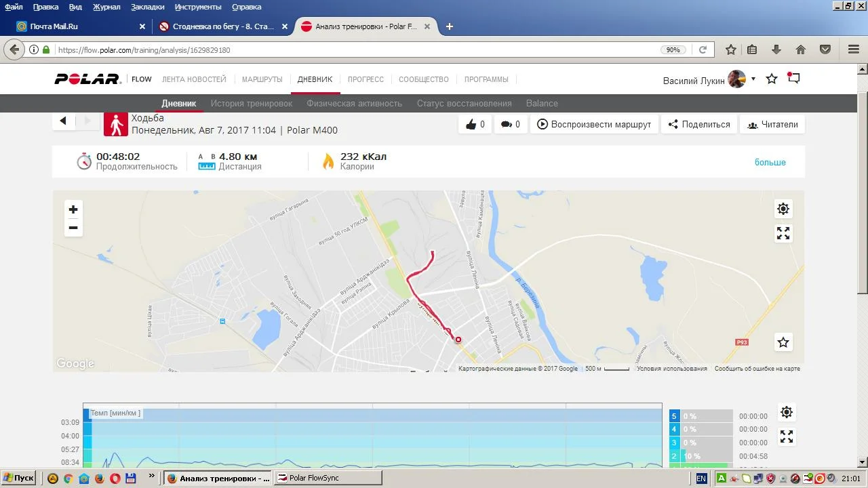The width and height of the screenshot is (868, 488).
Task: Open the Инструменты menu
Action: click(198, 7)
